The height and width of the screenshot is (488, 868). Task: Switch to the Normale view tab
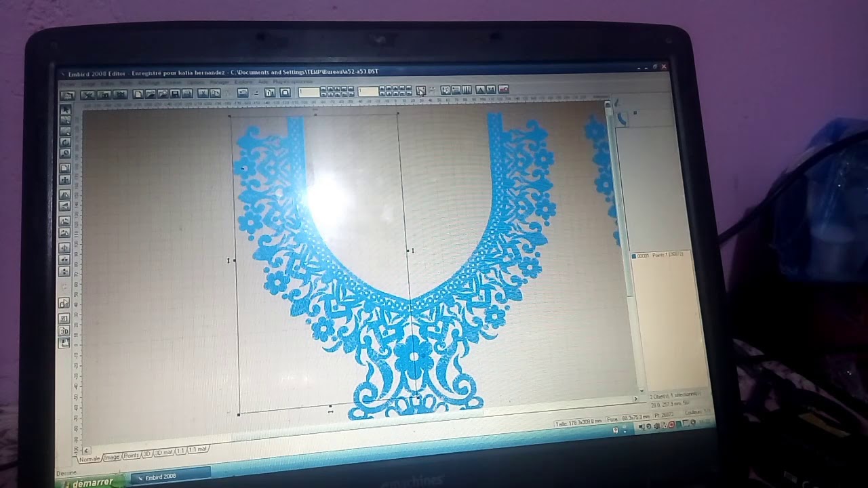click(x=90, y=460)
